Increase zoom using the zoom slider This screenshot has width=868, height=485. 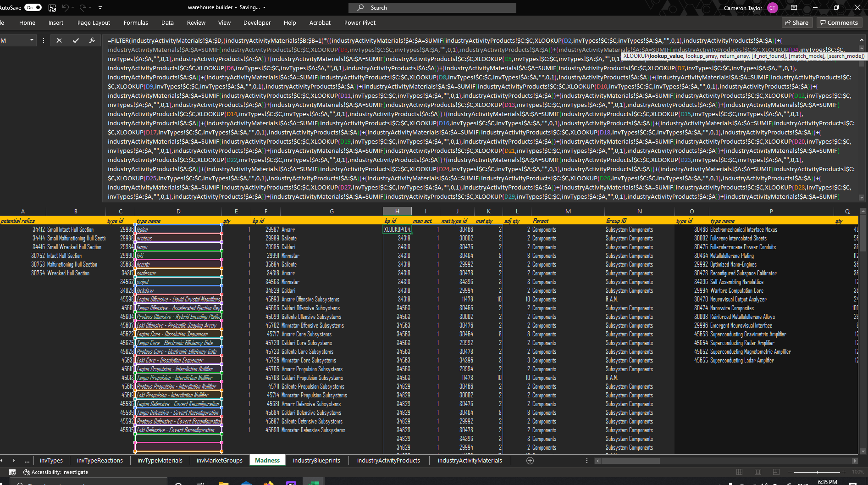tap(844, 472)
